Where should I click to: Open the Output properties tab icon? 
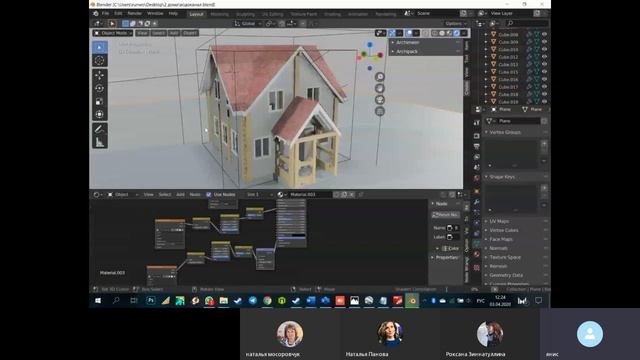pos(476,146)
